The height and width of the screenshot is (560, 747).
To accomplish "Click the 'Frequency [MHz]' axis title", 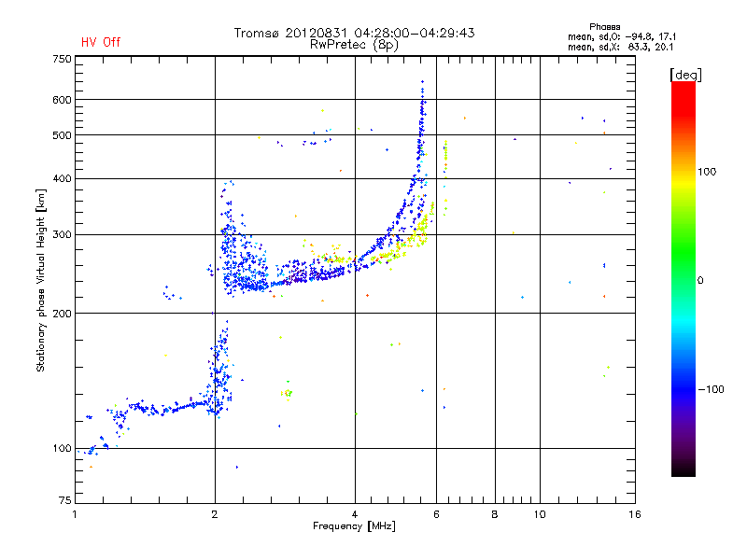I will 354,526.
